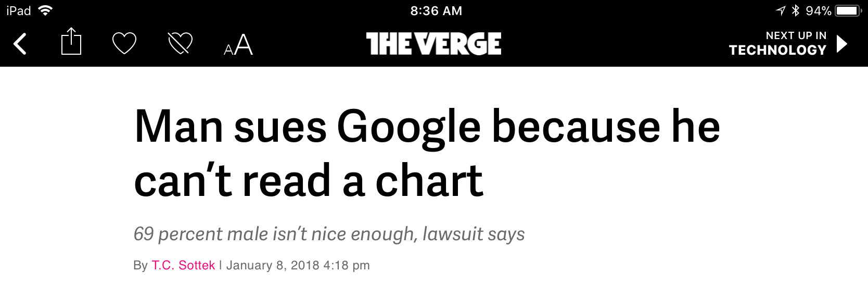This screenshot has width=868, height=284.
Task: Click the January 8, 2018 publish date
Action: point(298,265)
